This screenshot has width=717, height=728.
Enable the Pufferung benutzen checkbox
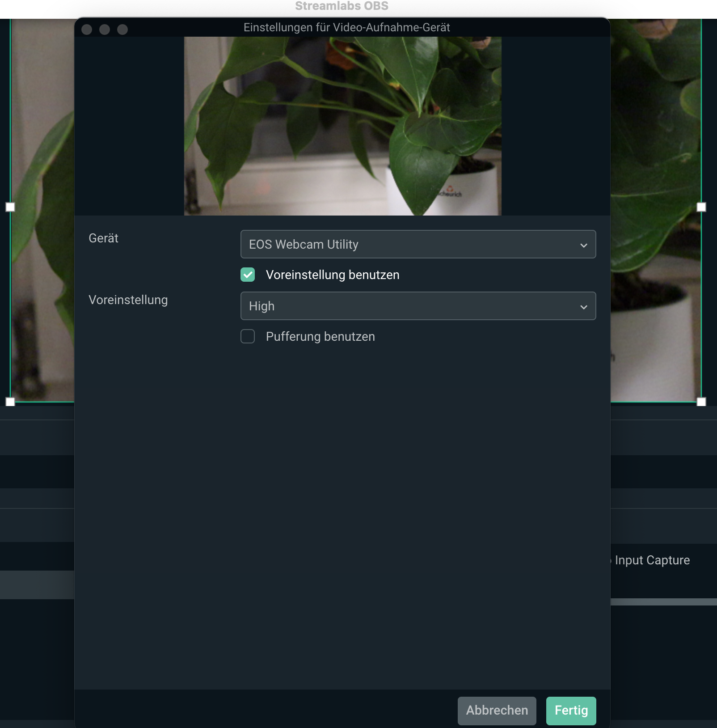[247, 336]
